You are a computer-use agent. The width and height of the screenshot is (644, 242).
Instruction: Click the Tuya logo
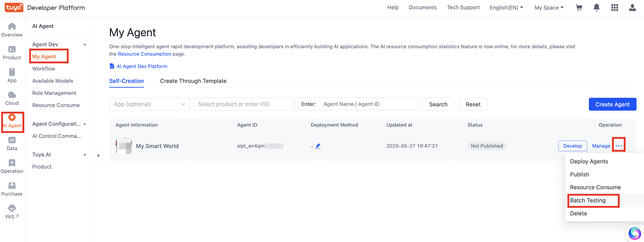pos(14,7)
